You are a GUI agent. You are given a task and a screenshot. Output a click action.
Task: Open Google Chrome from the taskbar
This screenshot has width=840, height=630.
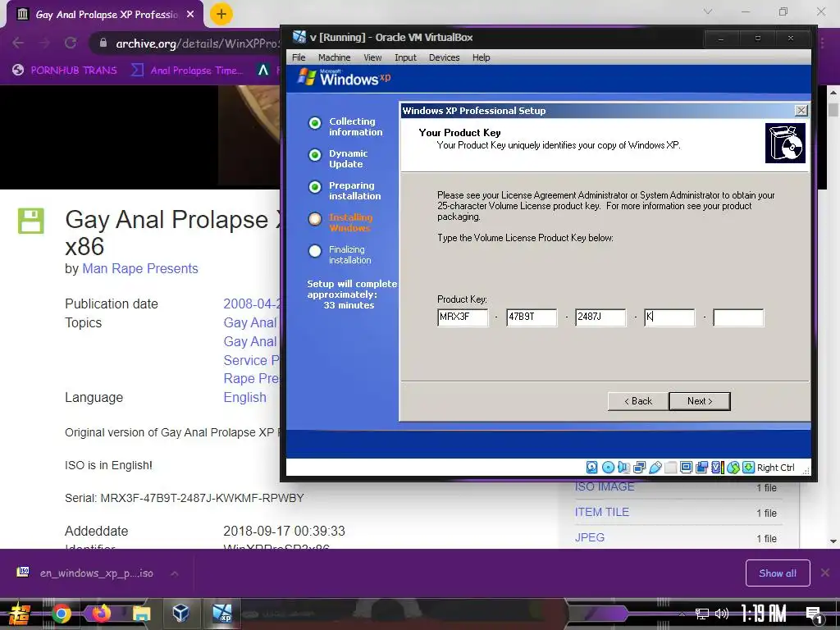pyautogui.click(x=61, y=614)
